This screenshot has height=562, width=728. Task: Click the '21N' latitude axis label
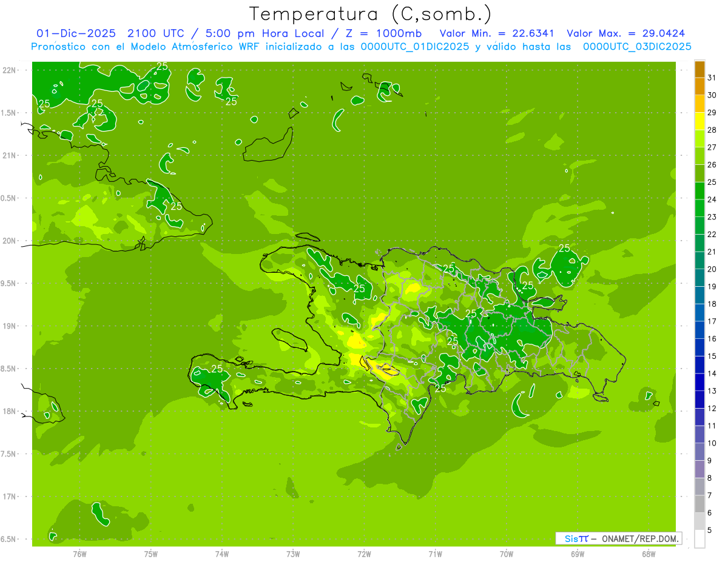(x=9, y=156)
